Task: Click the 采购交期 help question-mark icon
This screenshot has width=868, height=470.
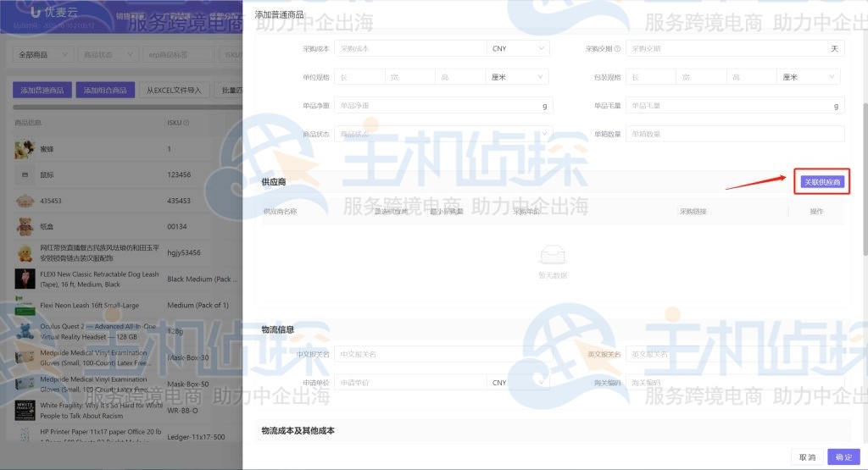Action: pyautogui.click(x=617, y=48)
